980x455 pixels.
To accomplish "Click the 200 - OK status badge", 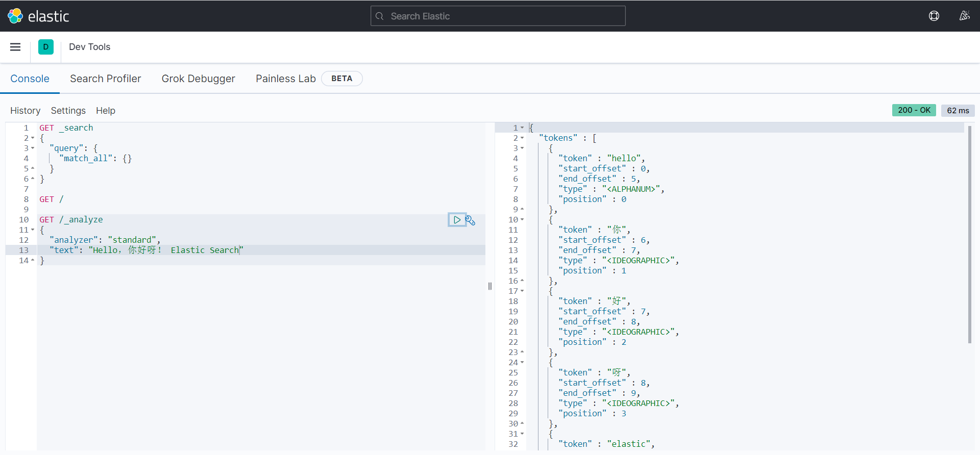I will pyautogui.click(x=914, y=110).
